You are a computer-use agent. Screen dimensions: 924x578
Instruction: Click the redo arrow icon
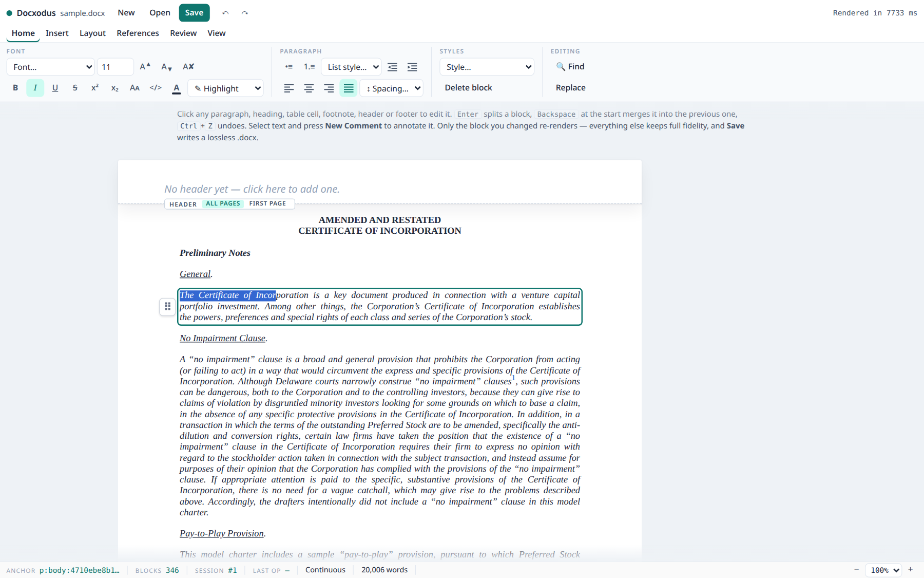click(245, 13)
